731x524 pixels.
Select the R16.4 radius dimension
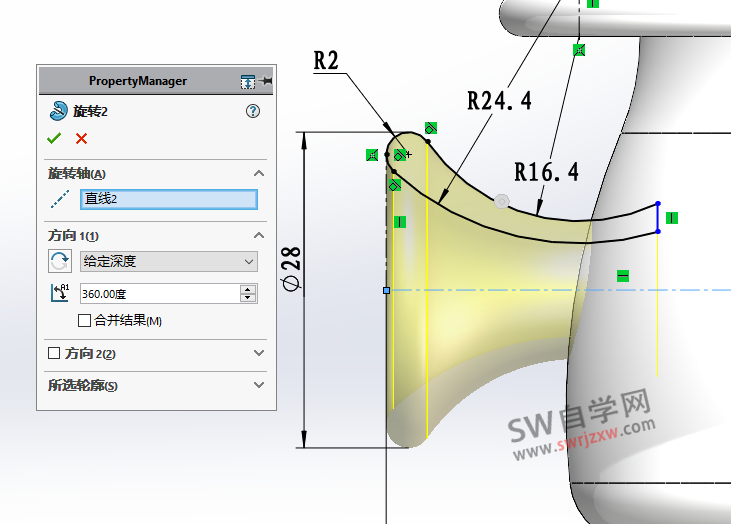tap(546, 172)
